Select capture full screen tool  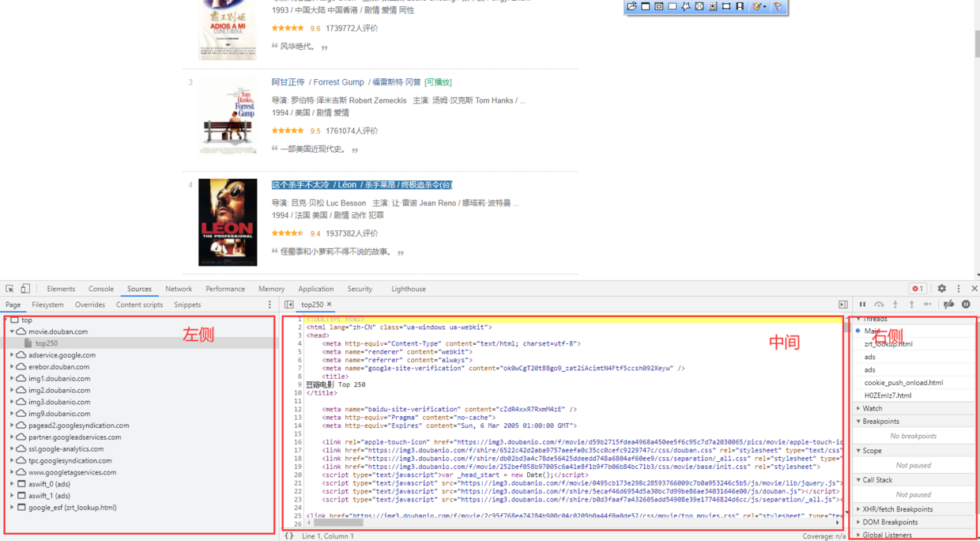pyautogui.click(x=699, y=6)
